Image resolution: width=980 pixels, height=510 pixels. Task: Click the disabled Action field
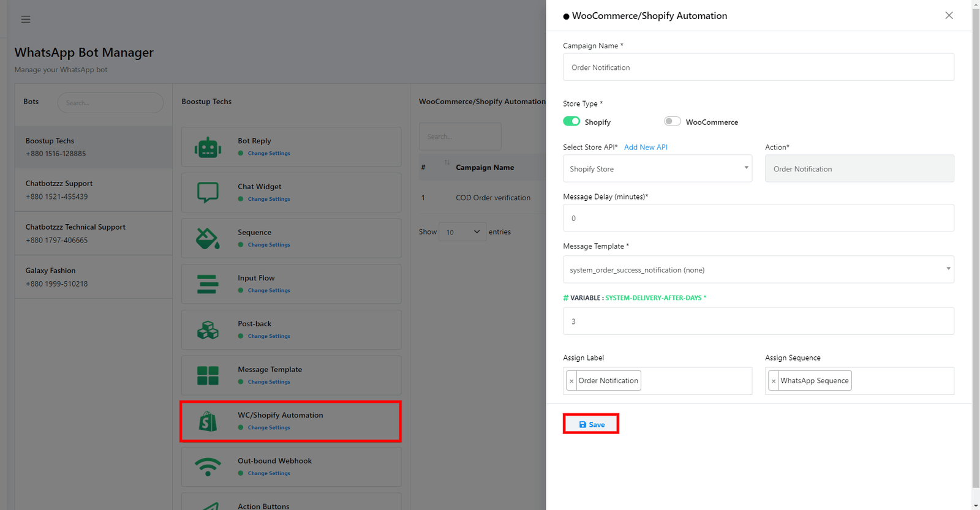tap(859, 168)
